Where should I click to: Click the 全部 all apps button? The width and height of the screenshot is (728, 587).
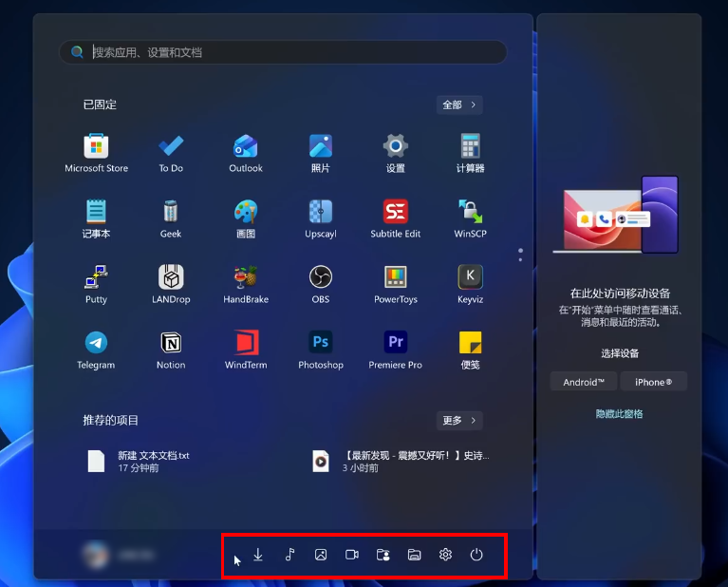(x=459, y=104)
